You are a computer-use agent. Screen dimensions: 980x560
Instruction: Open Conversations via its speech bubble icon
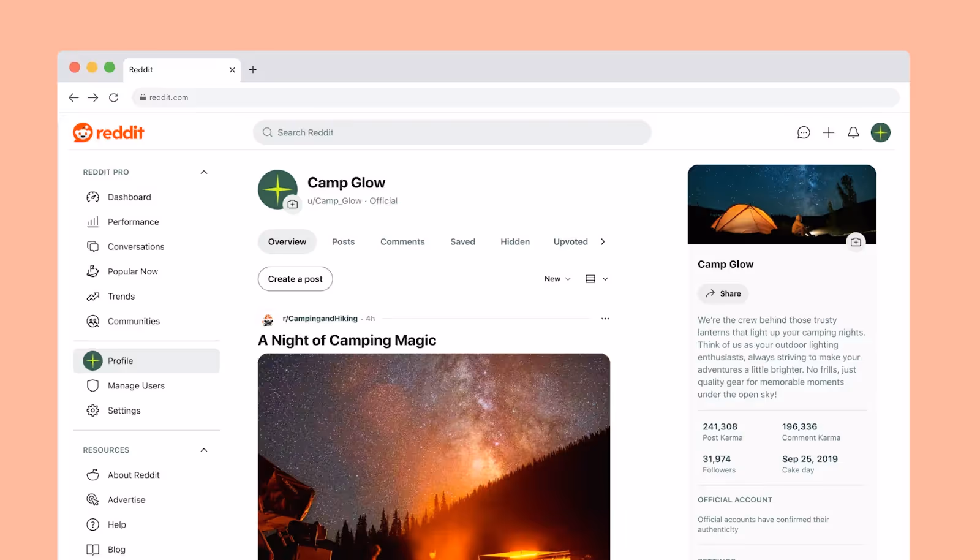(x=92, y=246)
